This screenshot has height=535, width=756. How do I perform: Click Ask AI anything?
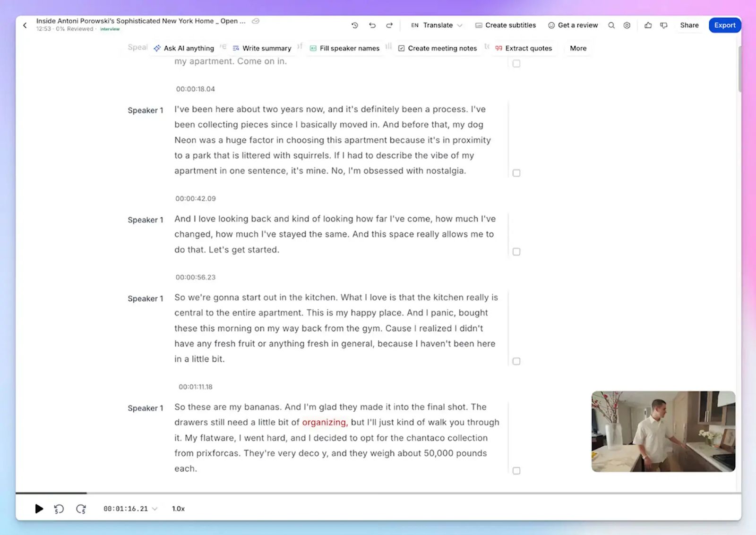tap(188, 48)
